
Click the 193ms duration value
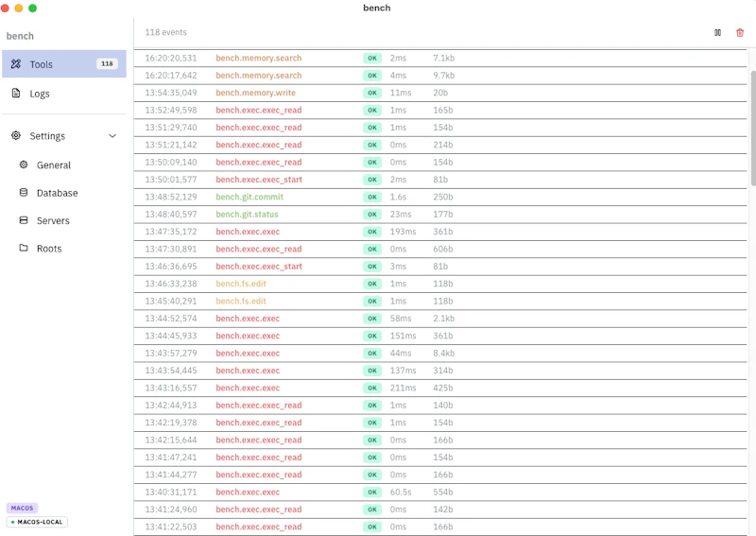pos(404,232)
